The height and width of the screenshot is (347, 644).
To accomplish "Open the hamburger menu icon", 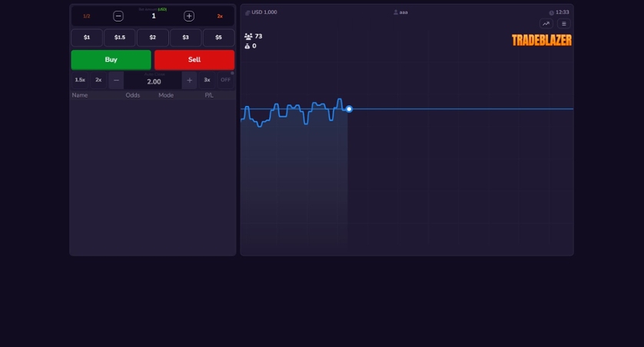I will point(564,24).
